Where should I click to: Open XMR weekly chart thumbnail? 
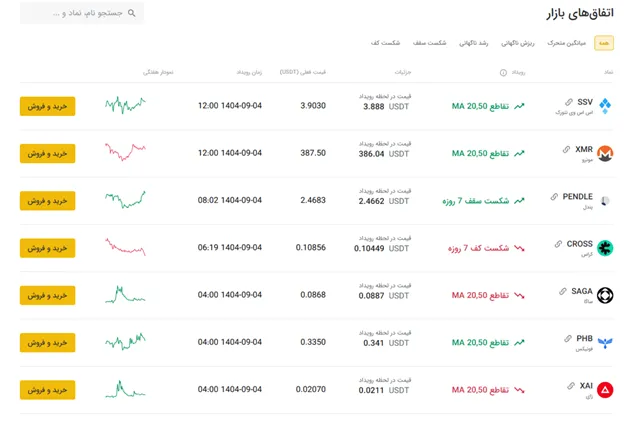(x=125, y=152)
